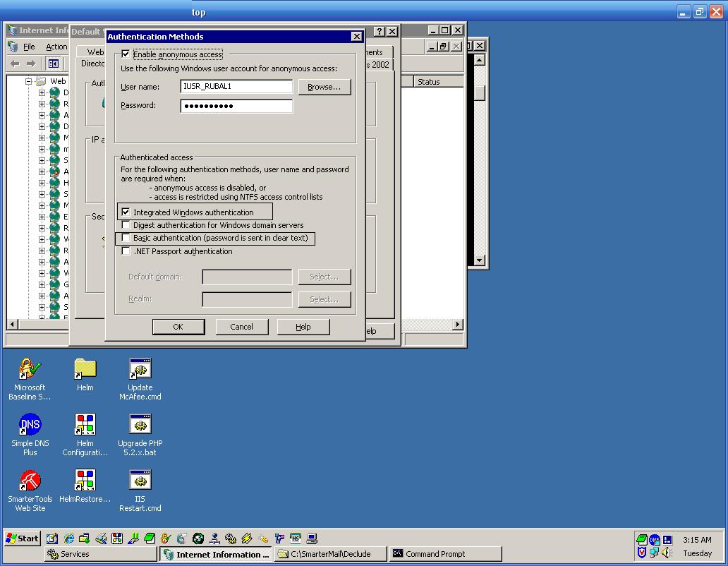This screenshot has height=566, width=728.
Task: Expand the first website under Web node
Action: coord(42,94)
